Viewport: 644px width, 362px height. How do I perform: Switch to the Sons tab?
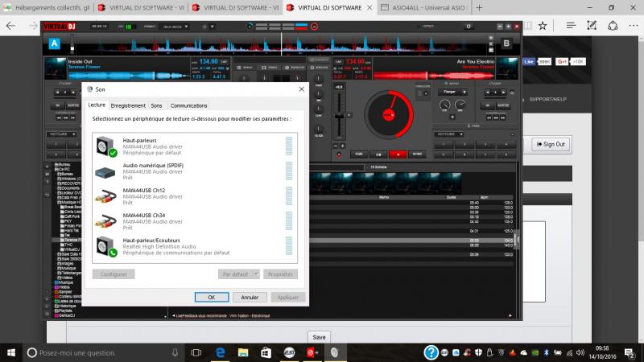pos(156,105)
